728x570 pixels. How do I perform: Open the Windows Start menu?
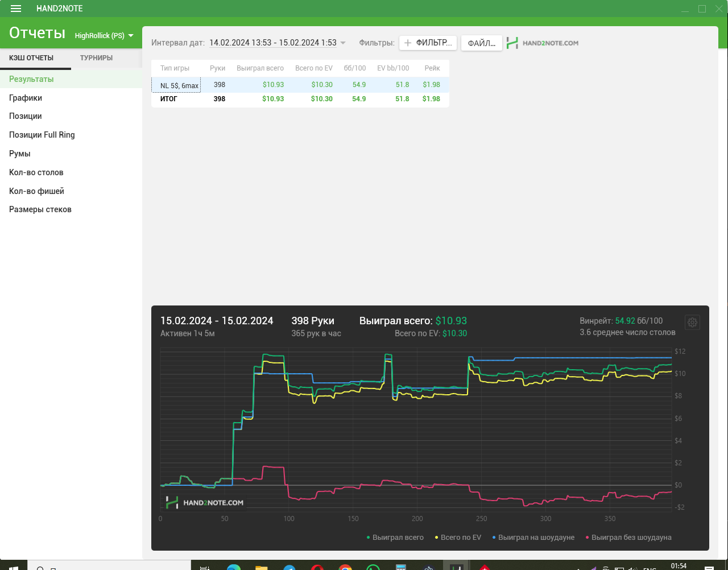point(14,567)
